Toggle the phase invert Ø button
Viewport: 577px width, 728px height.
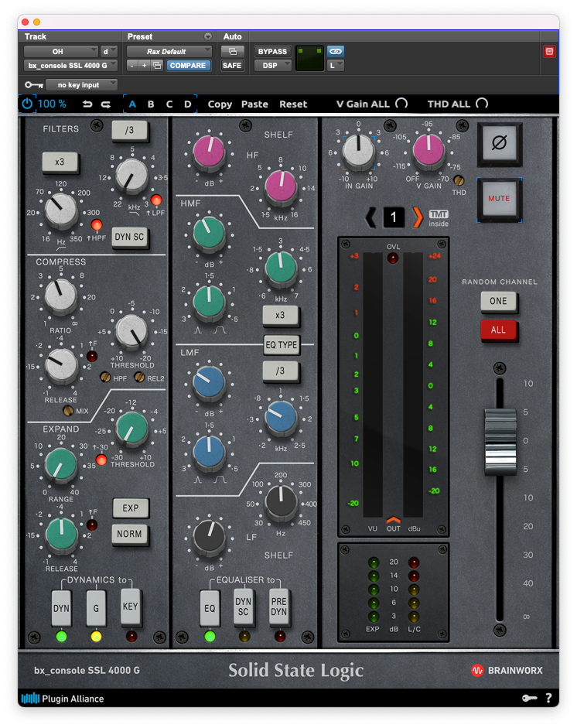coord(500,143)
